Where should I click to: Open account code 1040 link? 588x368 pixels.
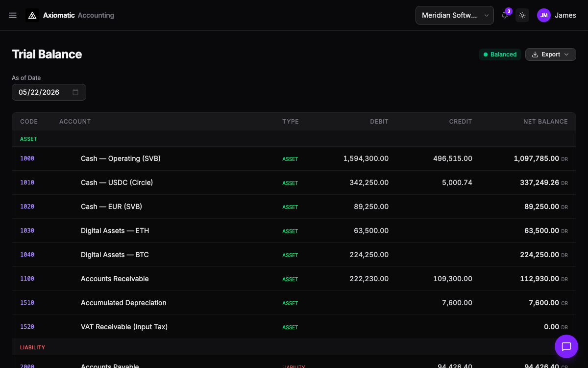27,255
